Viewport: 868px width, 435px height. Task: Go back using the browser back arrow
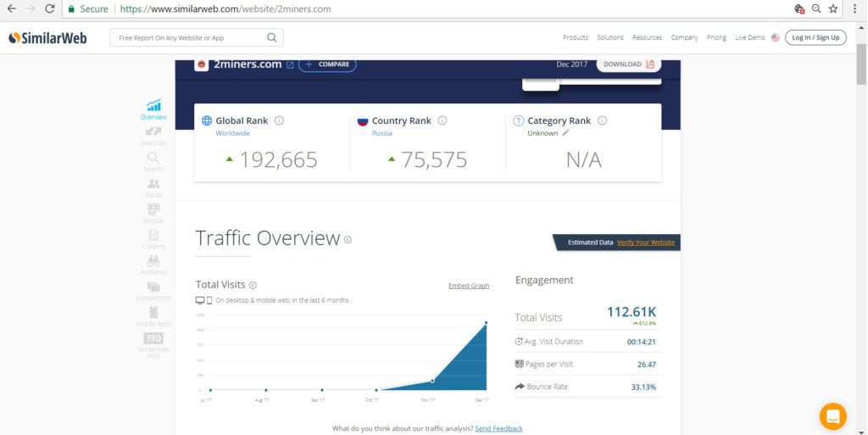[12, 8]
